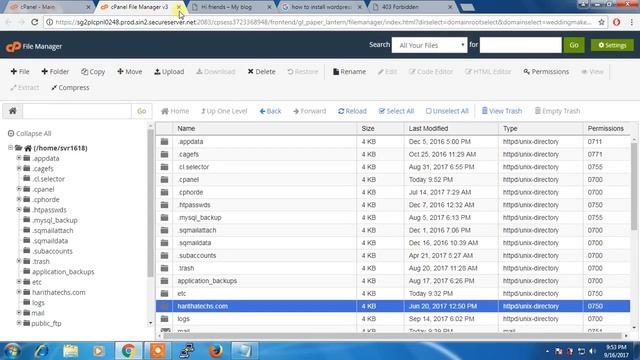Click the View toolbar button

point(592,71)
